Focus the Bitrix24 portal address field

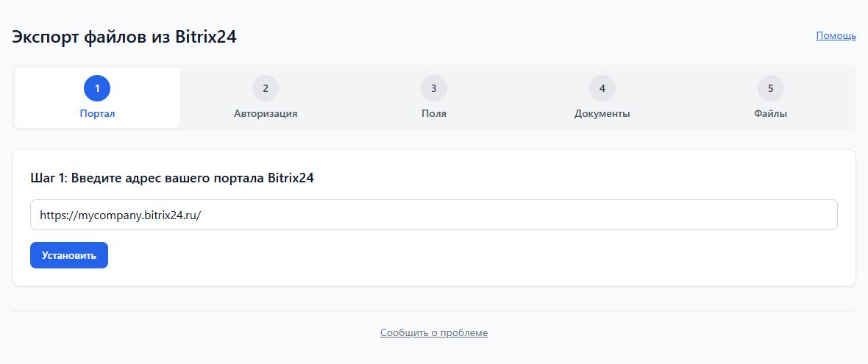coord(434,215)
